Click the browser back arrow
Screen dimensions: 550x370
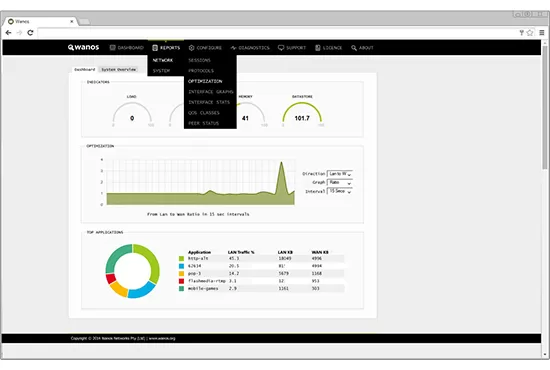[8, 33]
